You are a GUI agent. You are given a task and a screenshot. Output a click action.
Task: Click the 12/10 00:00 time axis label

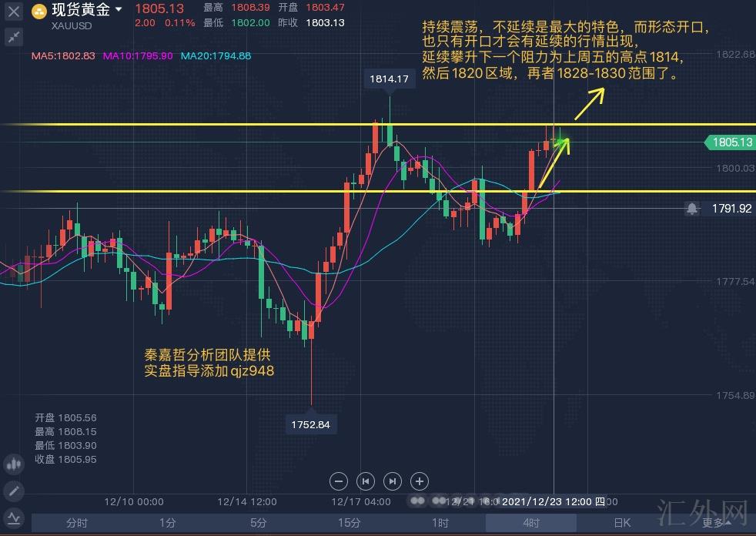click(x=134, y=502)
